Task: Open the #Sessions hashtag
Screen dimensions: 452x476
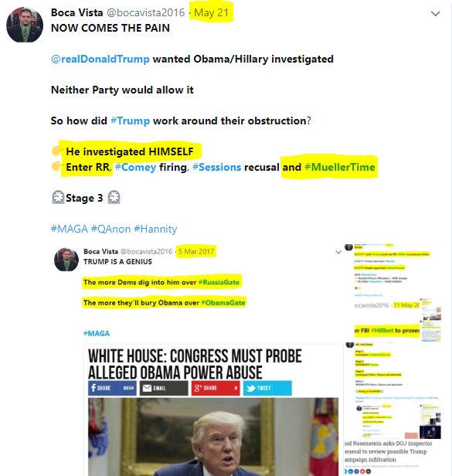Action: click(x=217, y=167)
